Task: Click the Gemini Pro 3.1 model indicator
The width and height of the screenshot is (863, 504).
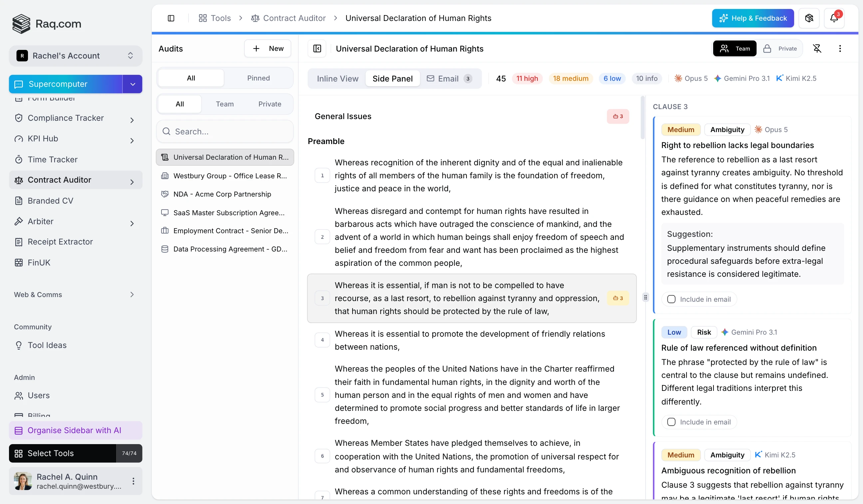Action: tap(742, 79)
